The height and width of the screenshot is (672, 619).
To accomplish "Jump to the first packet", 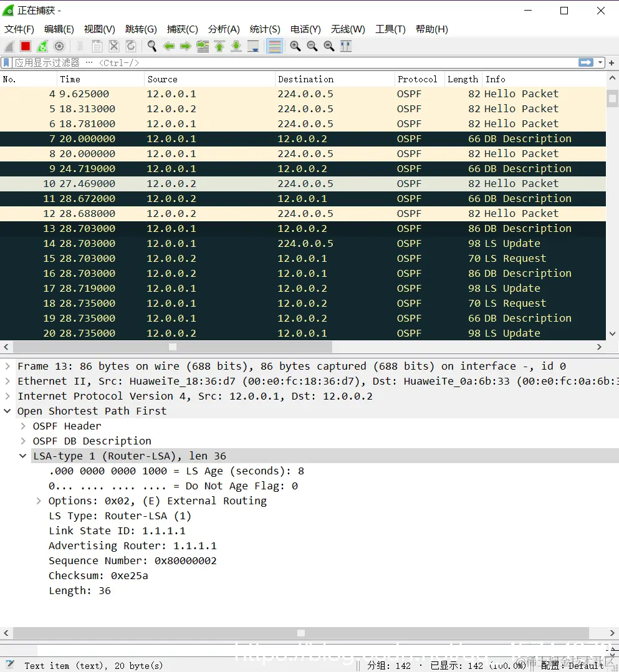I will [219, 46].
